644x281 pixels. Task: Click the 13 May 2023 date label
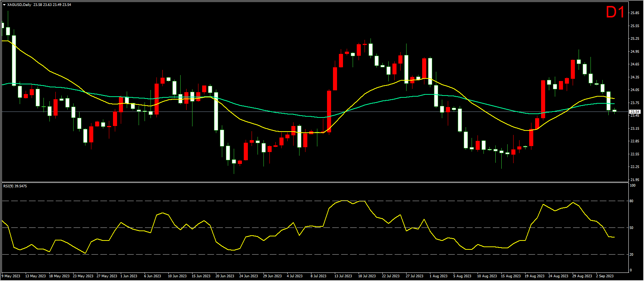[36, 276]
